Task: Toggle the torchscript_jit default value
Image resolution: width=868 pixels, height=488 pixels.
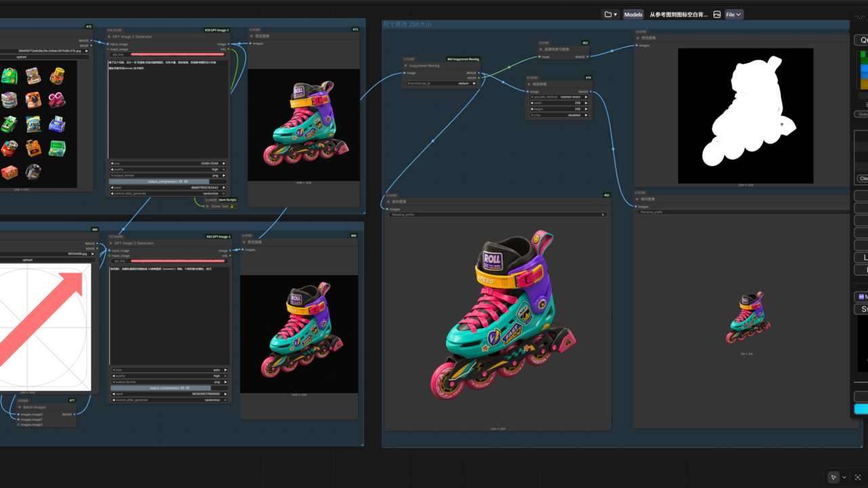Action: (441, 83)
